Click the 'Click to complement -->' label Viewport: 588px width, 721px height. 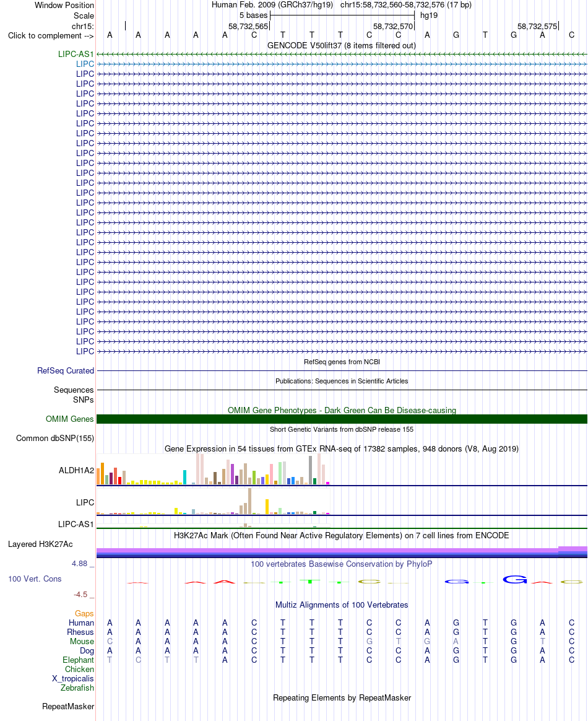pyautogui.click(x=51, y=36)
